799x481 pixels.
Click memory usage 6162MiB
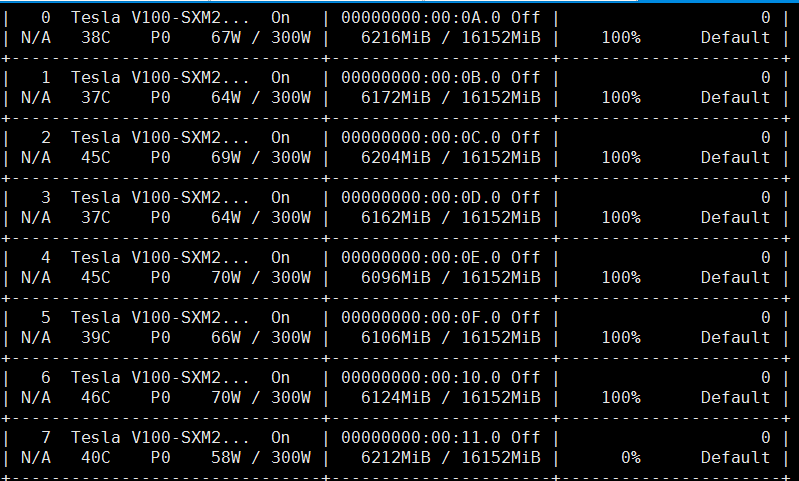tap(395, 218)
